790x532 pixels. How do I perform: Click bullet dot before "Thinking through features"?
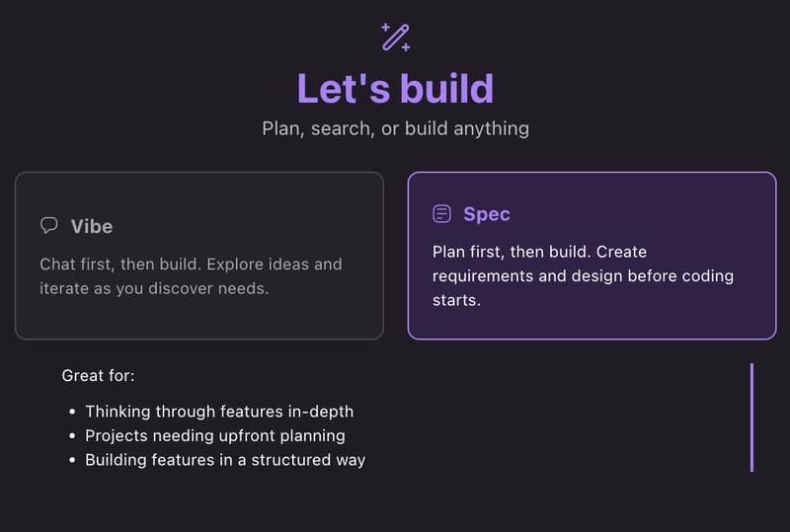click(x=72, y=413)
